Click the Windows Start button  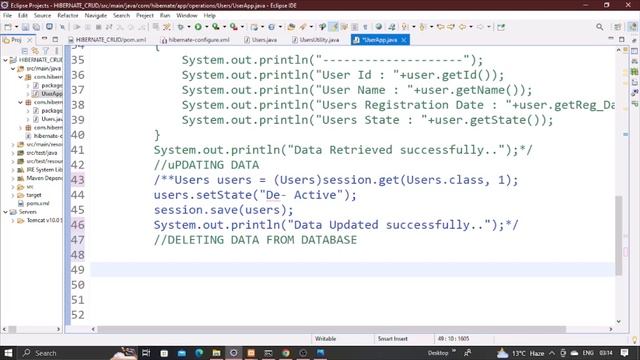click(8, 353)
